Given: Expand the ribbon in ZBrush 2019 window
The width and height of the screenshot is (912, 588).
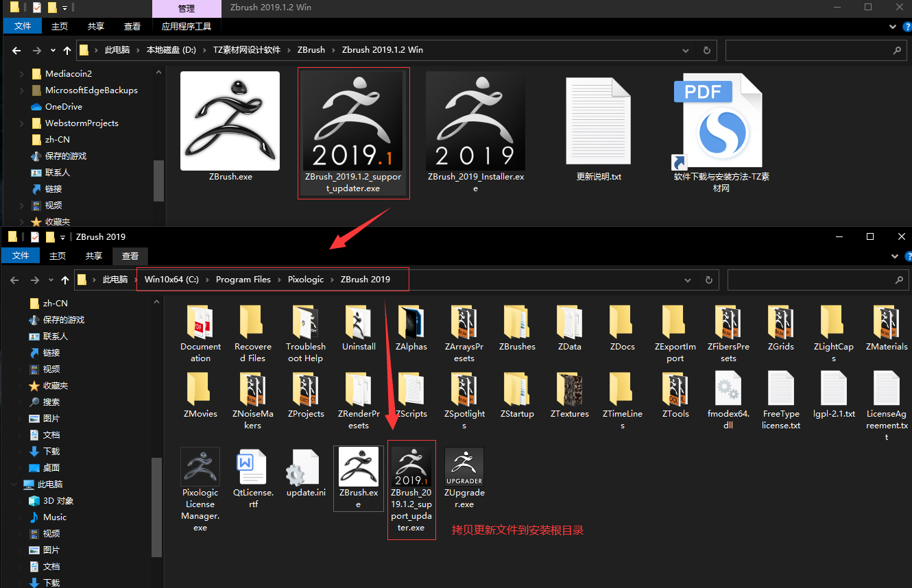Looking at the screenshot, I should point(895,256).
